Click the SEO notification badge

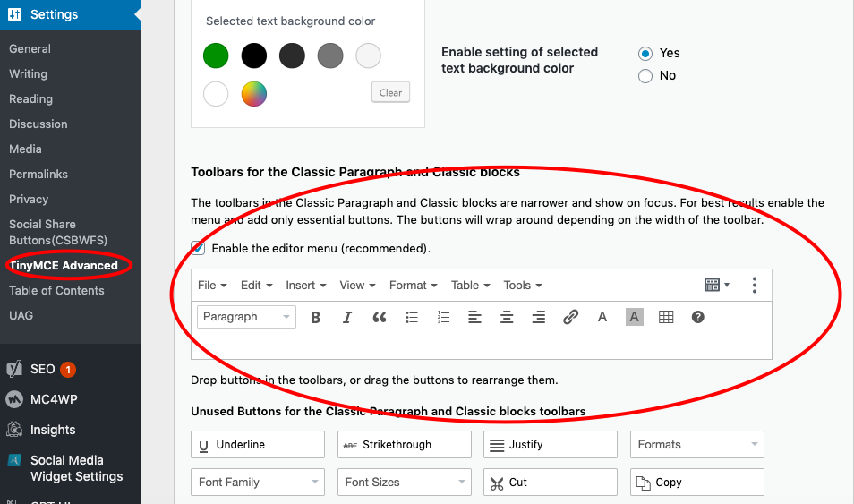(x=68, y=370)
